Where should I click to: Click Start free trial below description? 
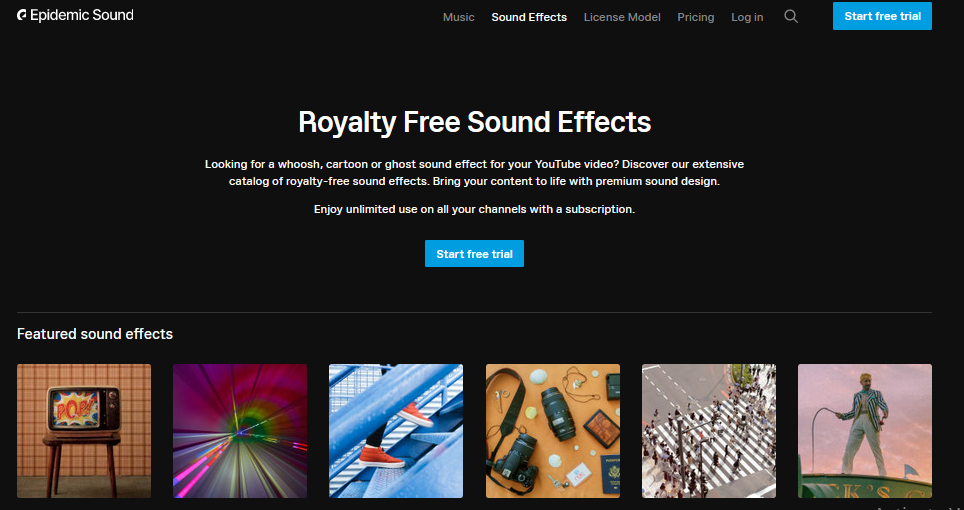pos(474,254)
